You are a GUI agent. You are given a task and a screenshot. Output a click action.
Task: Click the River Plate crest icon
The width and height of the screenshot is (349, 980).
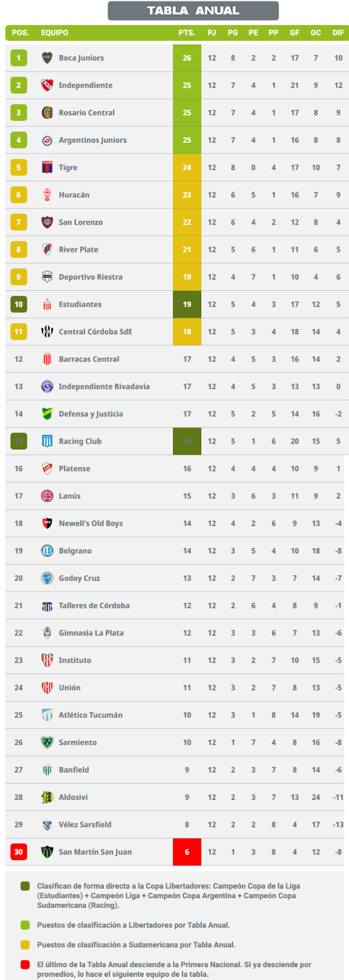tap(47, 249)
